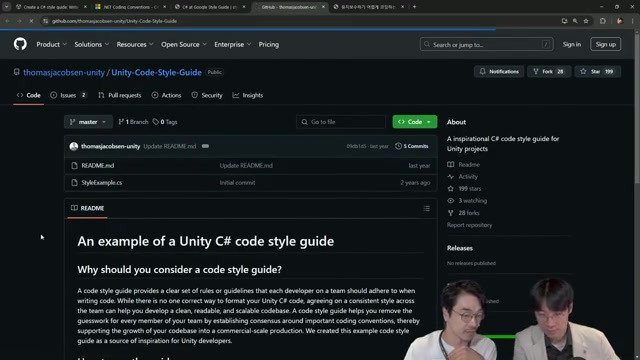Open the Resources dropdown
Viewport: 640px width, 360px height.
point(135,44)
